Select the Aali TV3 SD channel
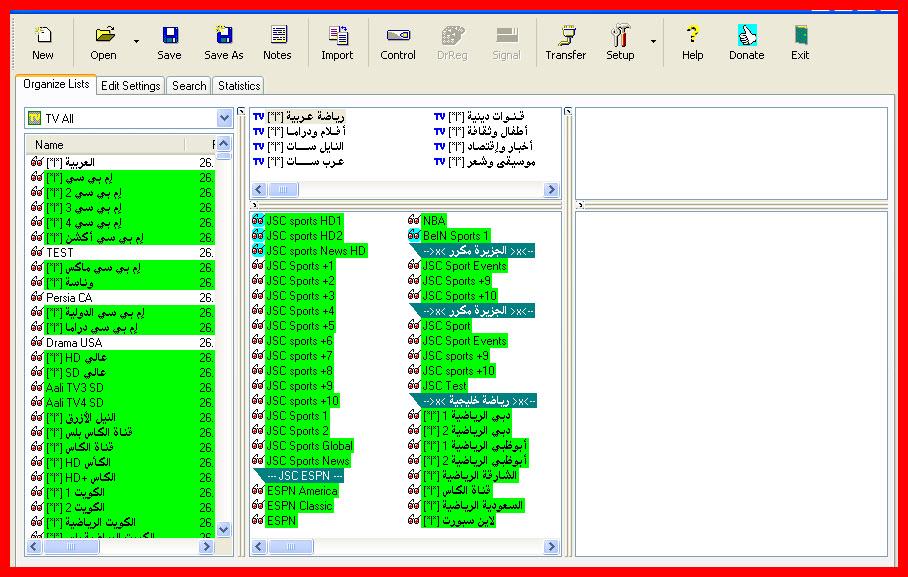 [120, 388]
